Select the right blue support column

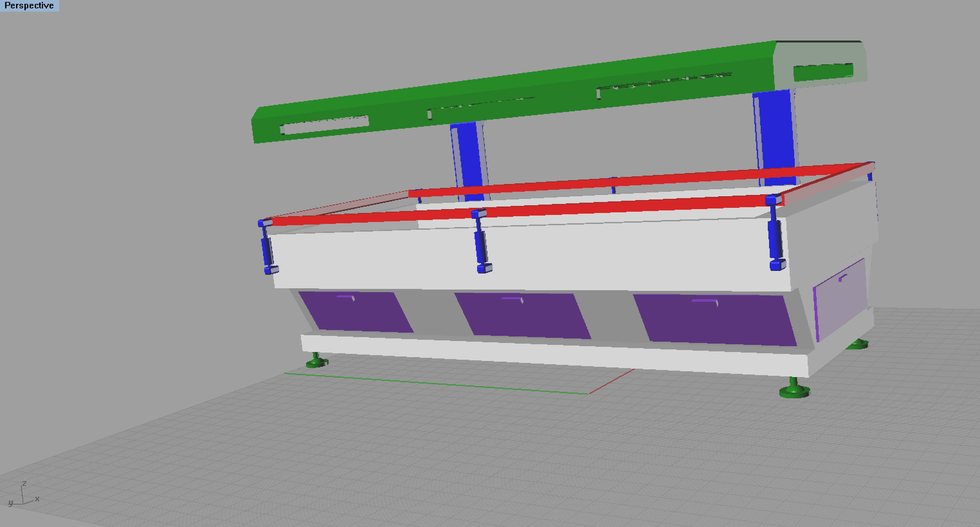tap(776, 129)
